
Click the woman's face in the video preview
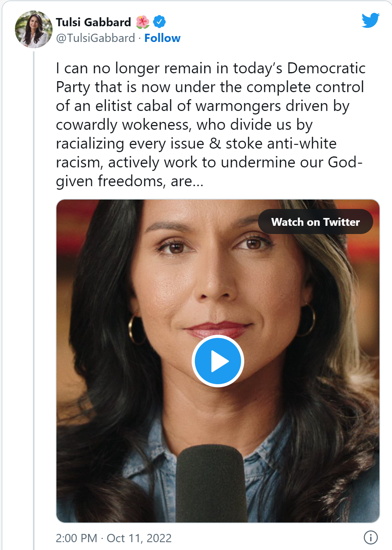coord(214,274)
